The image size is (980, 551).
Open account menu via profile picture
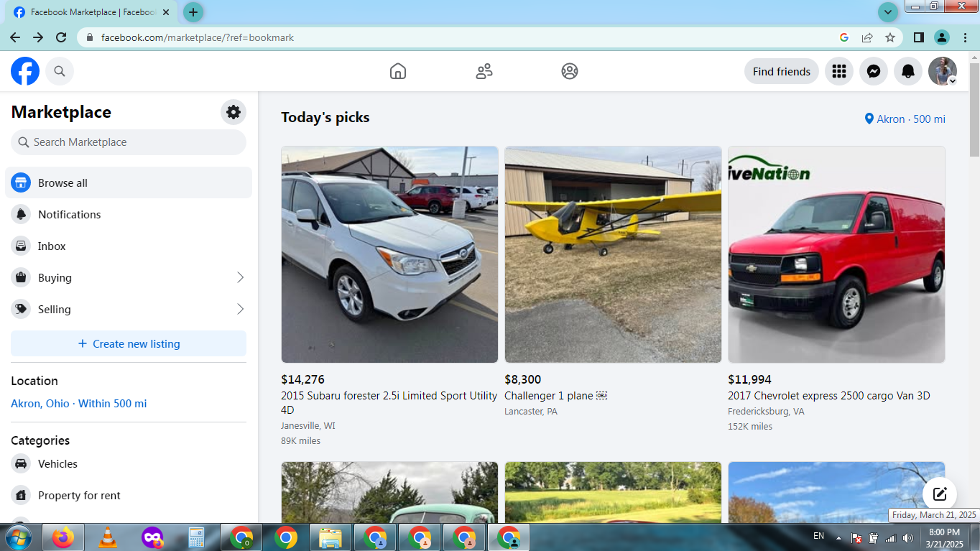[x=943, y=71]
